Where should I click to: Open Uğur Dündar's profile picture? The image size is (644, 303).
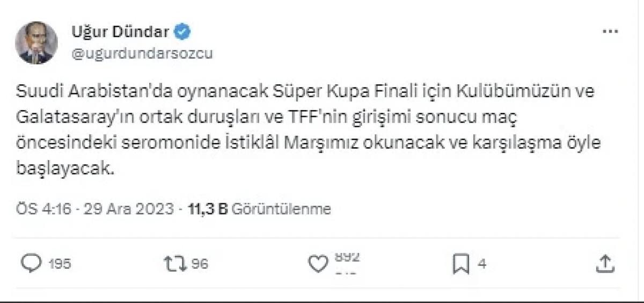(x=36, y=43)
